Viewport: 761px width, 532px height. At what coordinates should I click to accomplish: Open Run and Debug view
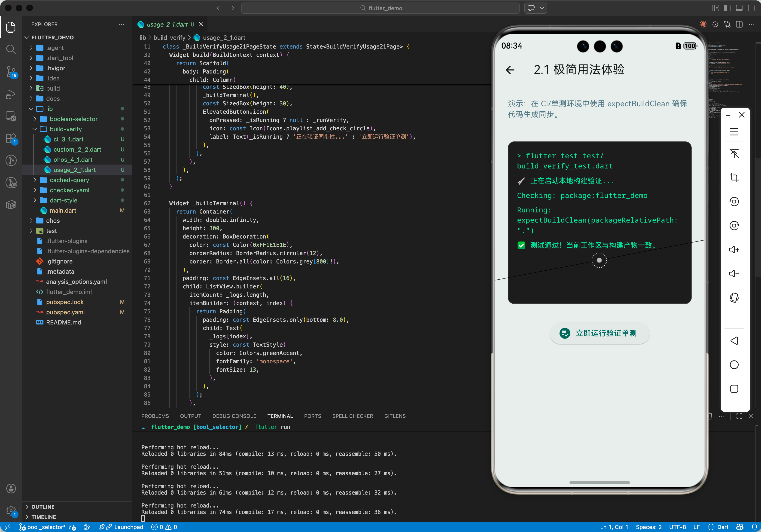point(11,94)
